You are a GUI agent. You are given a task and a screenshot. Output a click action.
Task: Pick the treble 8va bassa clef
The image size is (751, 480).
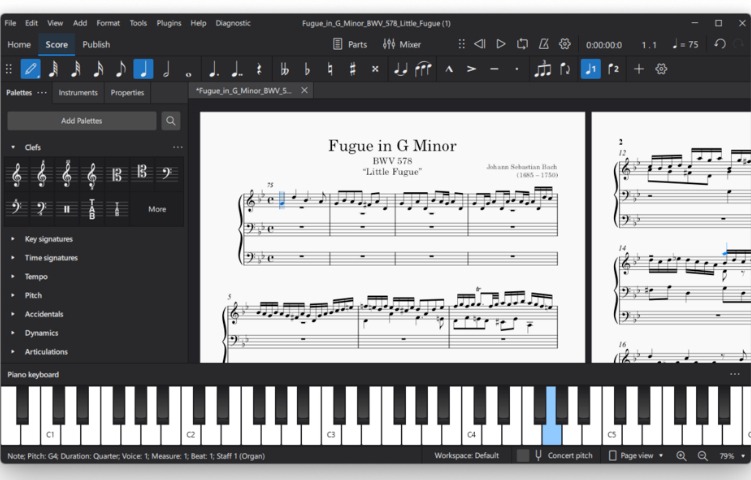click(92, 174)
